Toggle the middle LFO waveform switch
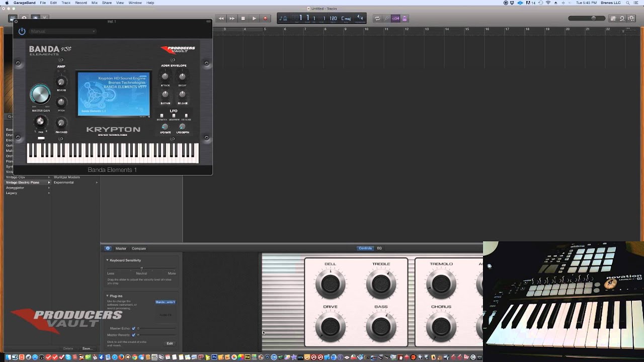The image size is (644, 362). 174,116
